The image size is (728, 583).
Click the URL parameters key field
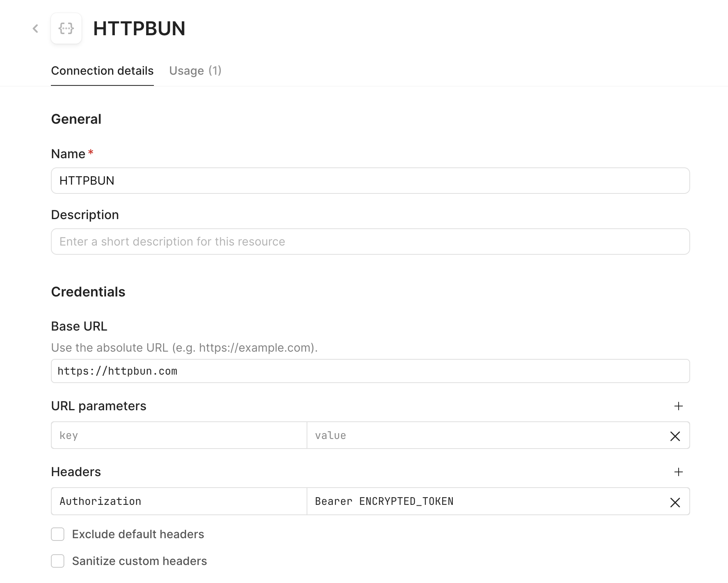pos(179,436)
